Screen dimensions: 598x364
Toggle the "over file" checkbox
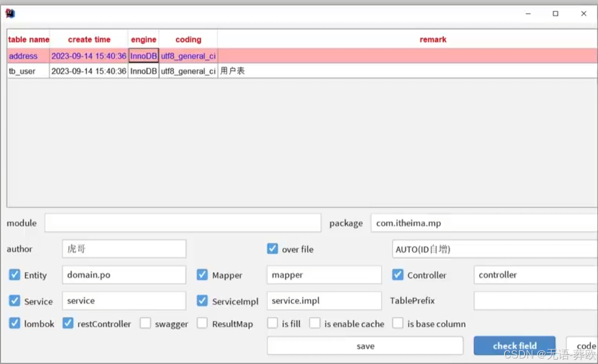tap(272, 249)
